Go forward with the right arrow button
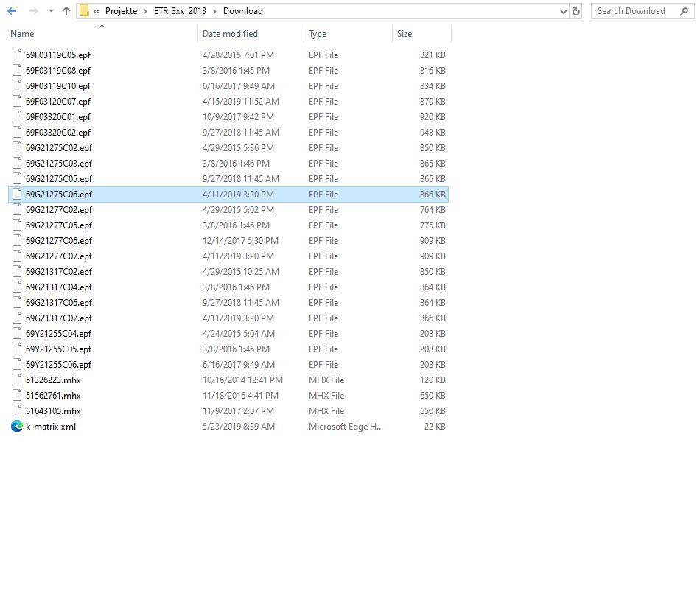Image resolution: width=700 pixels, height=591 pixels. pos(33,11)
